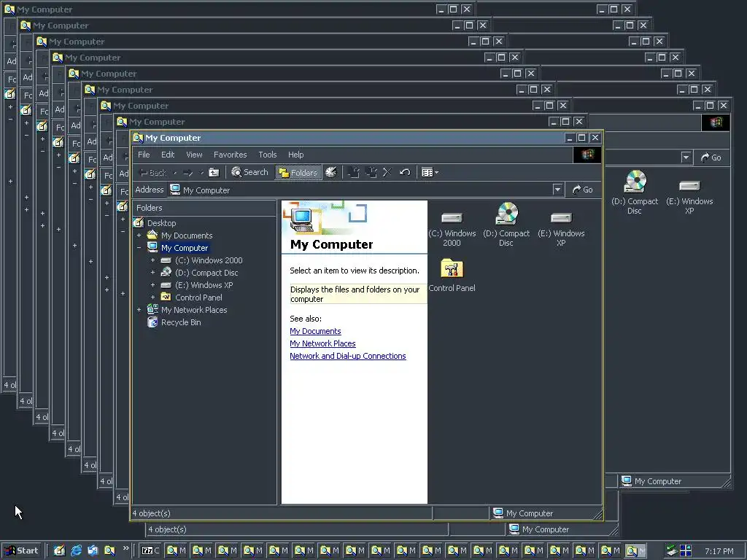Expand (D:) Compact Disc tree node

pyautogui.click(x=153, y=273)
